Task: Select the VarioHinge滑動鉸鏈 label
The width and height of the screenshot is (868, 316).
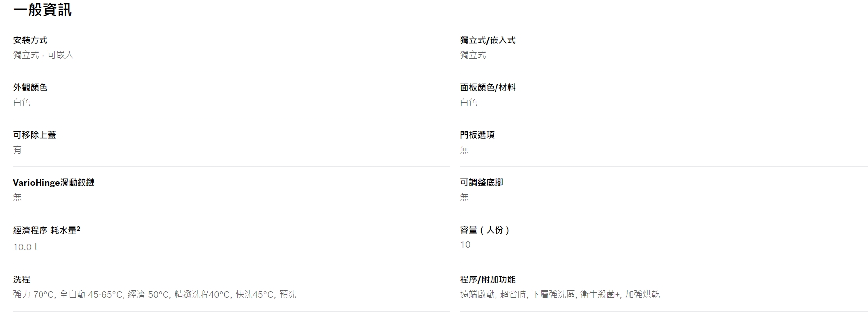Action: pos(54,182)
